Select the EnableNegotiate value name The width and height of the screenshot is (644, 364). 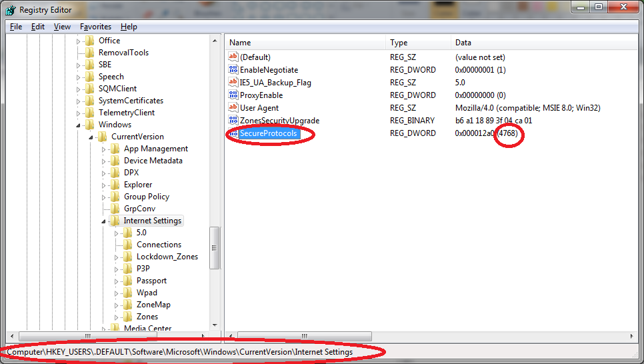click(x=269, y=70)
